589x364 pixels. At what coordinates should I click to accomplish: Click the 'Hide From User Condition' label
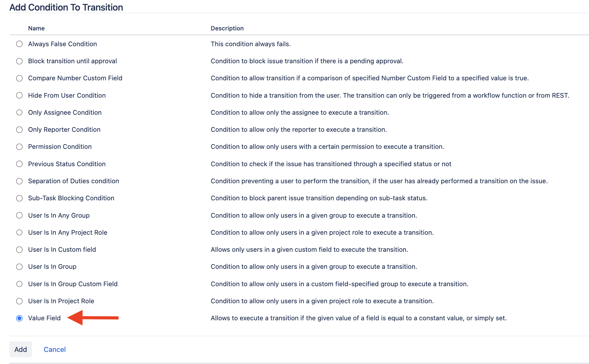click(67, 95)
